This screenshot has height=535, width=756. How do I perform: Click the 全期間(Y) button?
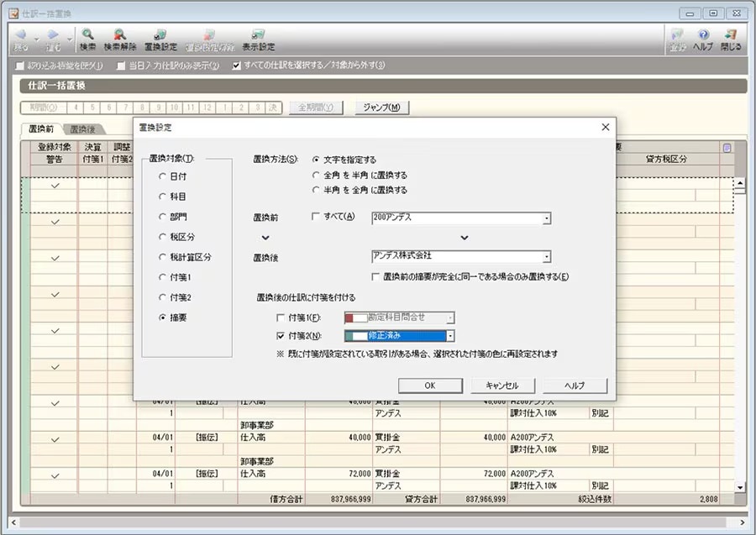316,107
